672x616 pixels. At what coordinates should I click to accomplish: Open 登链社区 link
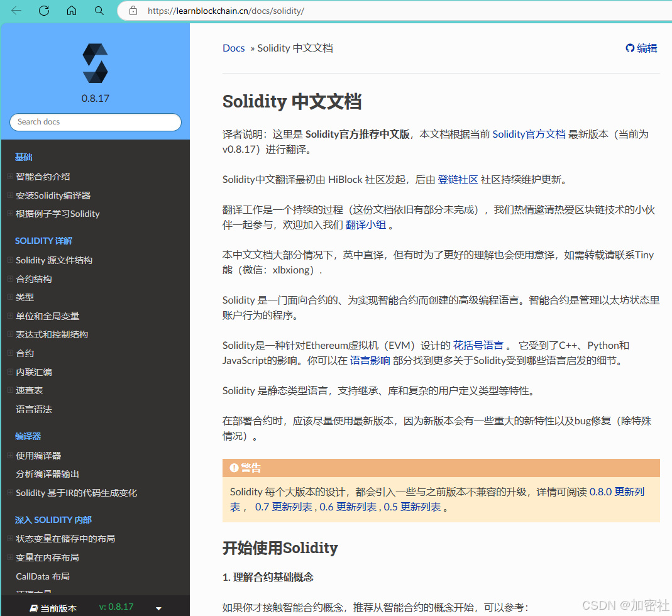coord(458,180)
